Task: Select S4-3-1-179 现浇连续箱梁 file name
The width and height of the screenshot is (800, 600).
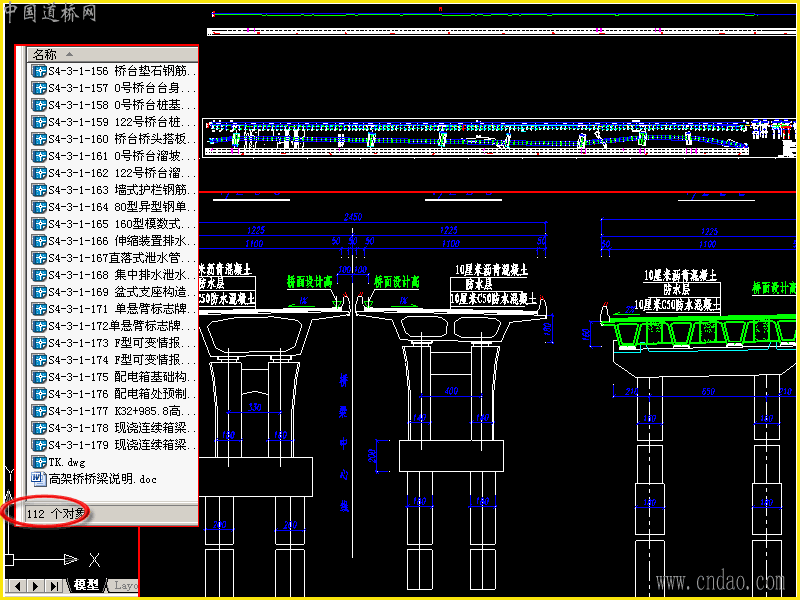Action: coord(122,445)
